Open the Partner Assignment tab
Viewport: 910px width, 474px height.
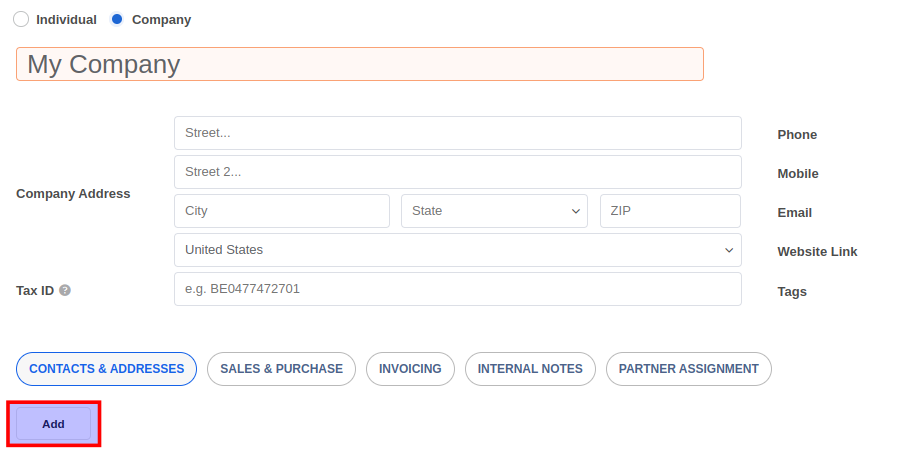tap(688, 369)
